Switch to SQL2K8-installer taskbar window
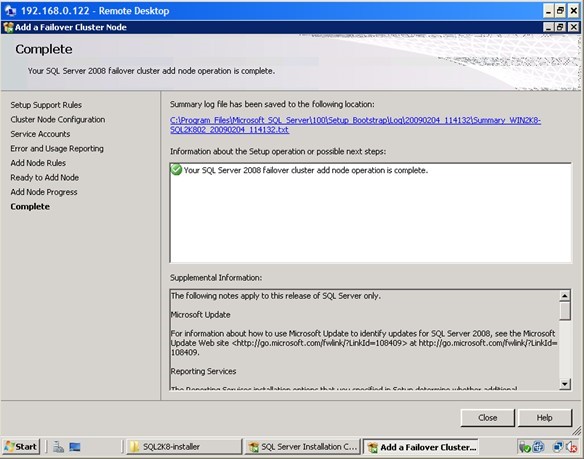 click(184, 446)
